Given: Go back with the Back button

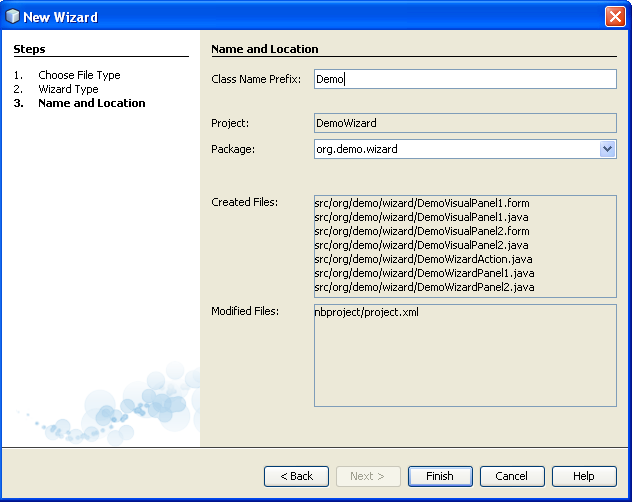Looking at the screenshot, I should coord(296,476).
